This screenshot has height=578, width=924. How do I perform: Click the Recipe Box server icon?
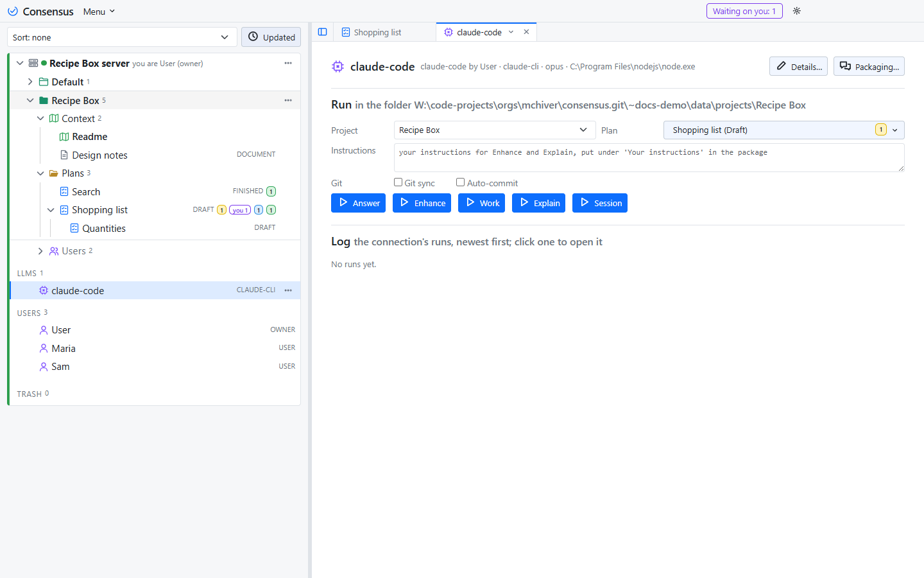(33, 63)
